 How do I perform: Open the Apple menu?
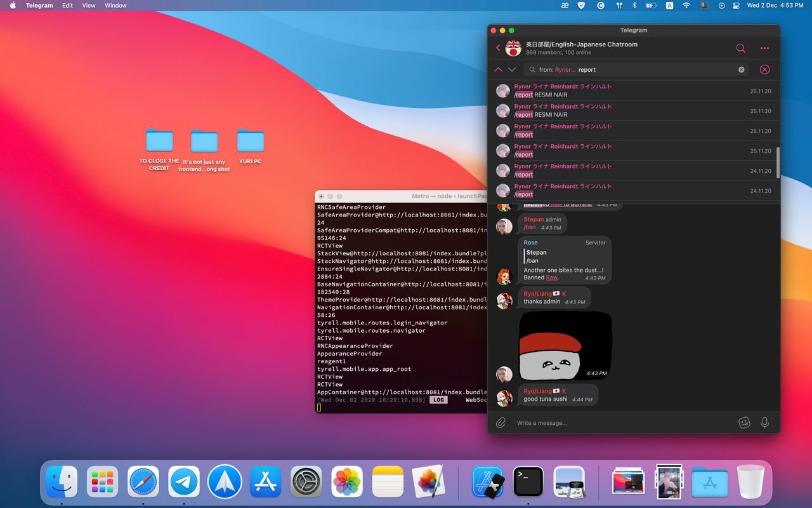13,5
